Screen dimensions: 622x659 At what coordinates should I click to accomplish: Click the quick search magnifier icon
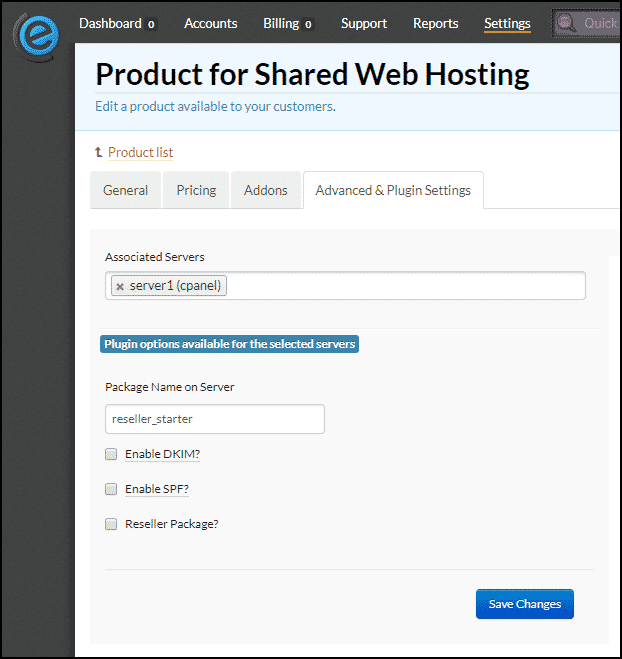pyautogui.click(x=566, y=23)
